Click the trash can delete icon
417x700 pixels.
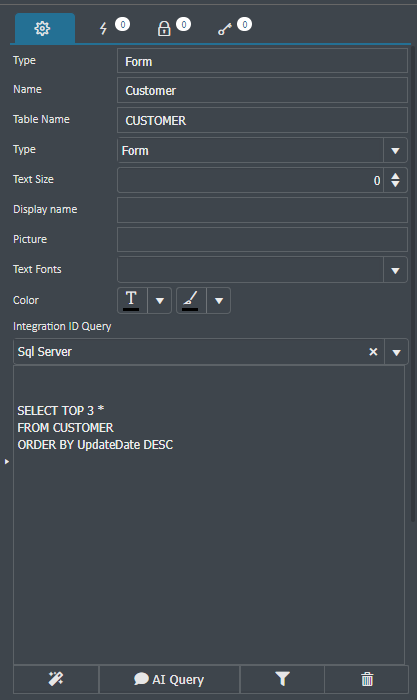[x=367, y=679]
